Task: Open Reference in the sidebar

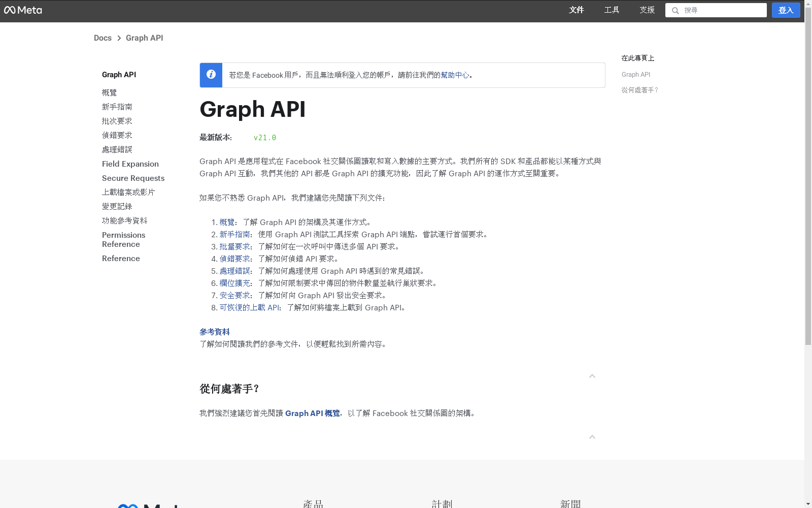Action: click(121, 259)
